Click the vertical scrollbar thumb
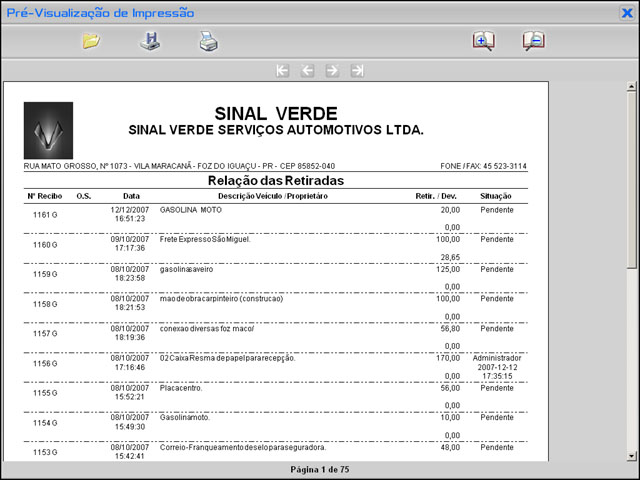The height and width of the screenshot is (480, 640). pyautogui.click(x=632, y=180)
